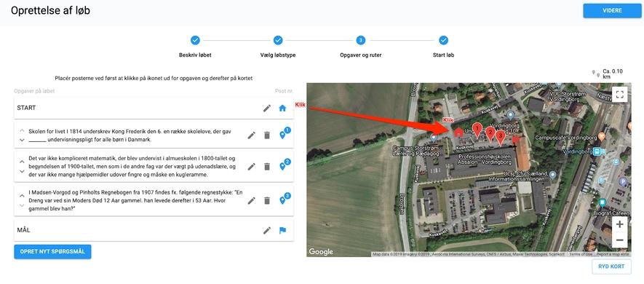Click the red flag goal marker on map
Viewport: 644px width, 284px height.
pyautogui.click(x=516, y=141)
